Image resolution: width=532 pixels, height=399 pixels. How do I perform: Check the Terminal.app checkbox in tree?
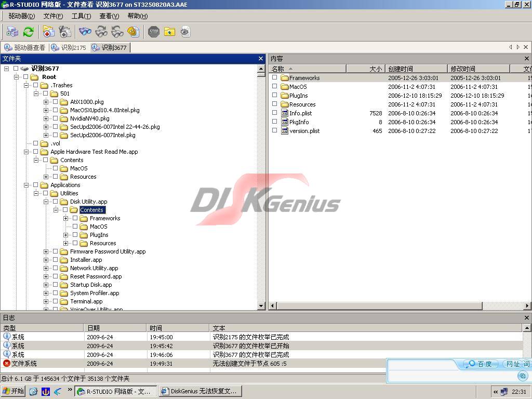55,301
